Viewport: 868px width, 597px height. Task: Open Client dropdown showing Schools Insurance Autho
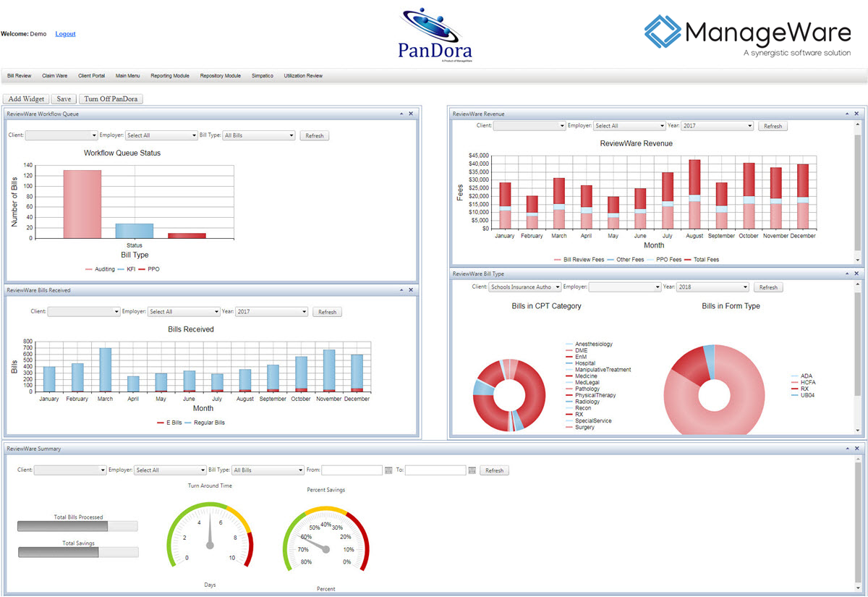point(525,287)
